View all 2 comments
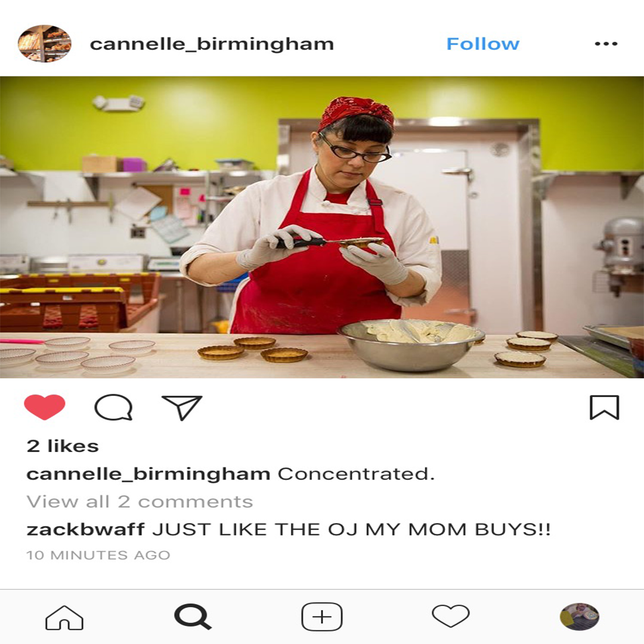The width and height of the screenshot is (644, 644). coord(140,501)
